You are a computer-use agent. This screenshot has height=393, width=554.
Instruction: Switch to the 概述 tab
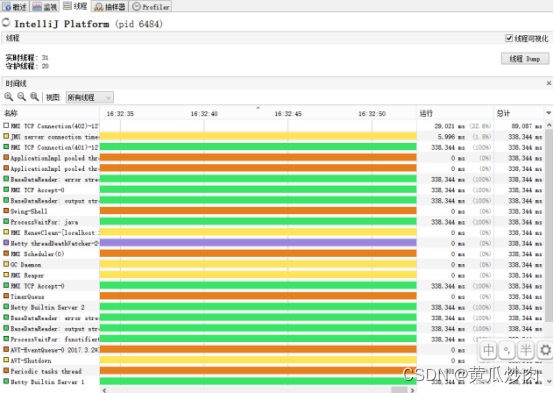coord(14,6)
